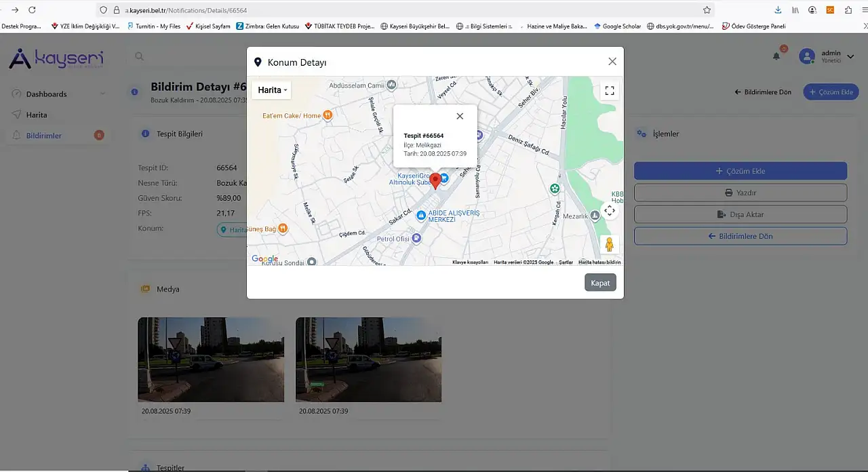Open Dashboards in the sidebar
The height and width of the screenshot is (472, 868).
tap(46, 94)
